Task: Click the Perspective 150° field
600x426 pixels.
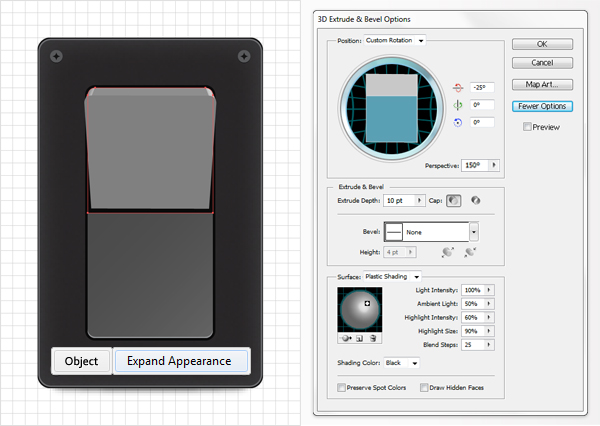Action: click(x=475, y=165)
